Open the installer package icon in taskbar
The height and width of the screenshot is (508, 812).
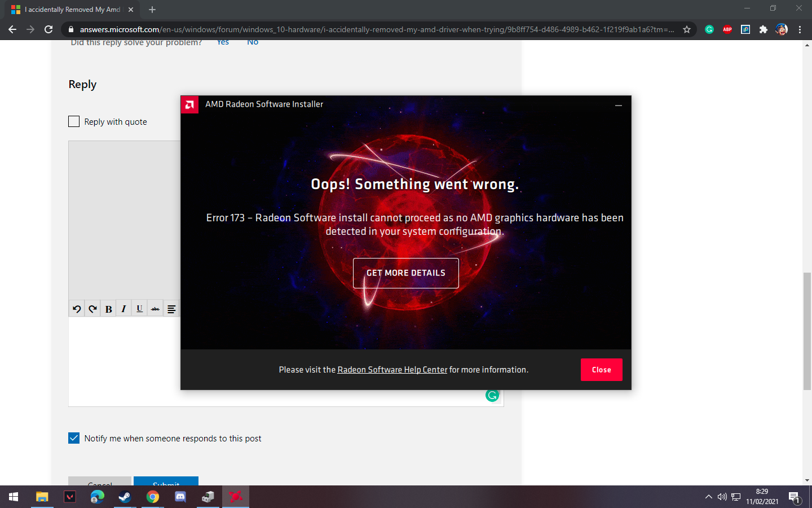tap(208, 497)
